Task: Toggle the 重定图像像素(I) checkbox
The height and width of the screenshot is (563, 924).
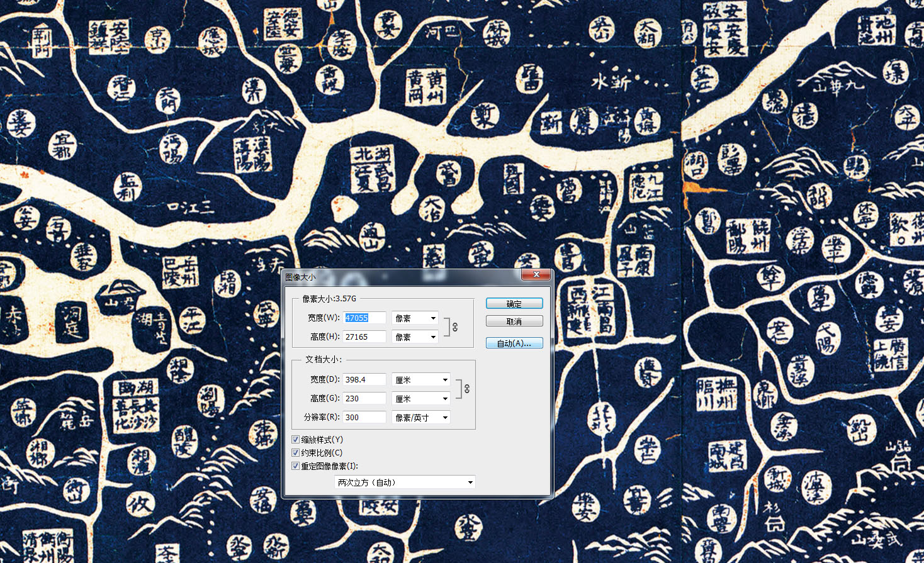Action: point(295,465)
